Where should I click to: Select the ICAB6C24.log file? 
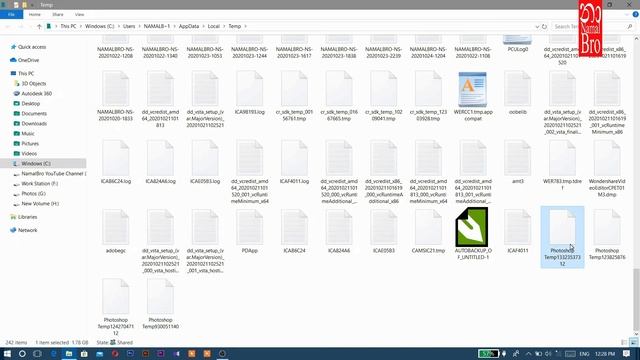(x=116, y=162)
